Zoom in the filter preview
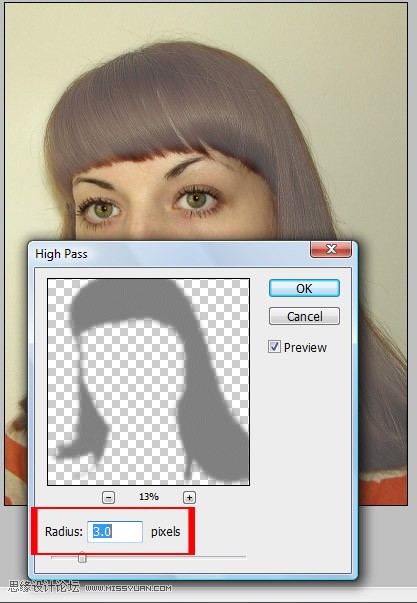This screenshot has height=603, width=417. (189, 497)
